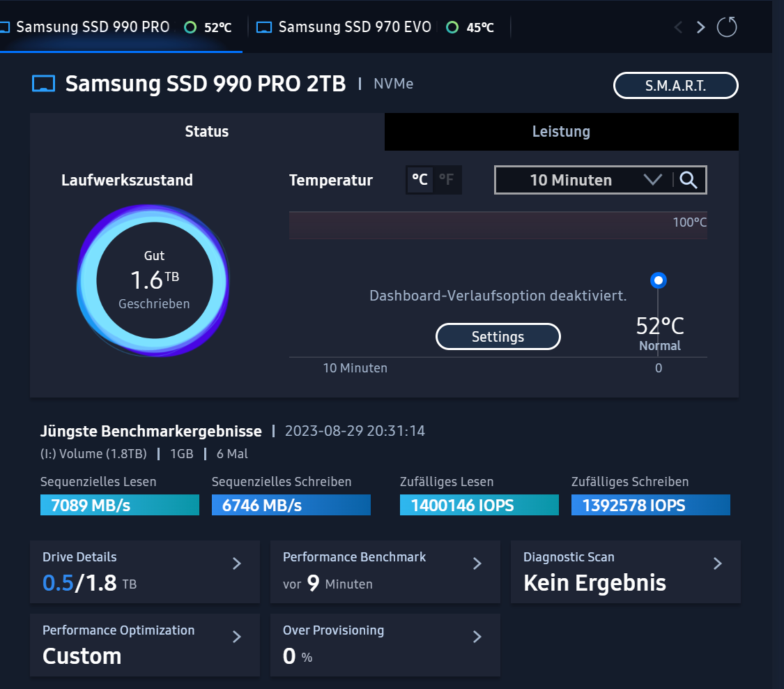Click the drive icon on Samsung SSD 970 EVO tab
This screenshot has width=784, height=689.
[264, 27]
